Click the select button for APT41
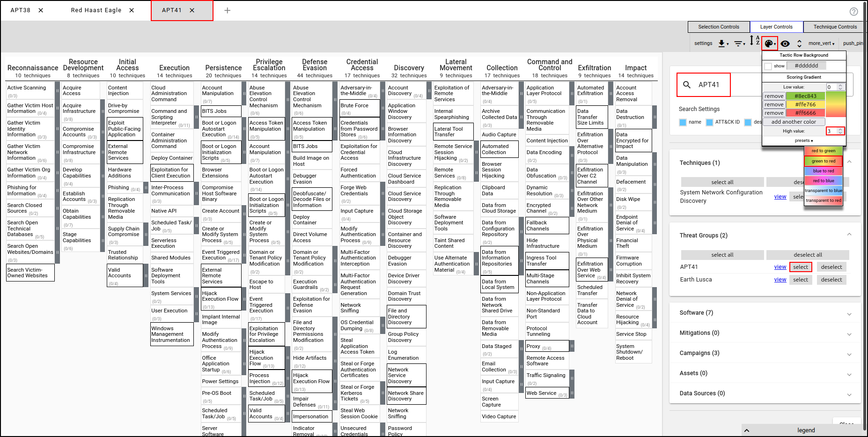The image size is (868, 437). pos(801,267)
